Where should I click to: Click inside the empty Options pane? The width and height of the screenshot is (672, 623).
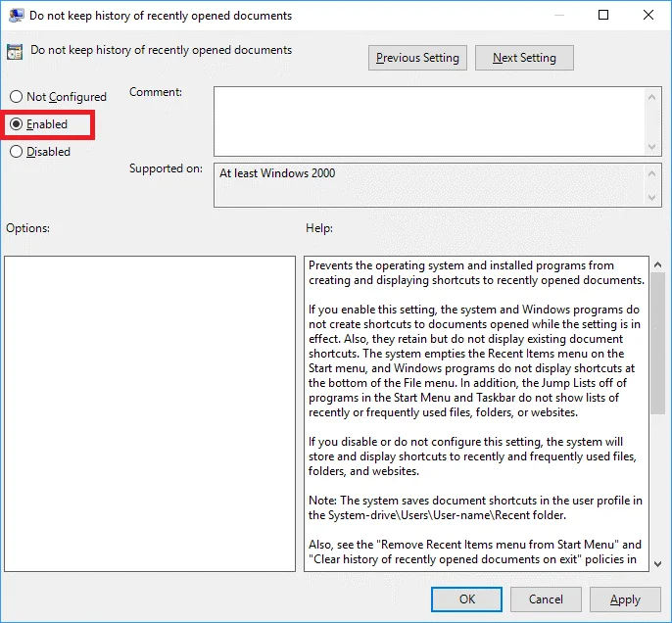(x=150, y=413)
